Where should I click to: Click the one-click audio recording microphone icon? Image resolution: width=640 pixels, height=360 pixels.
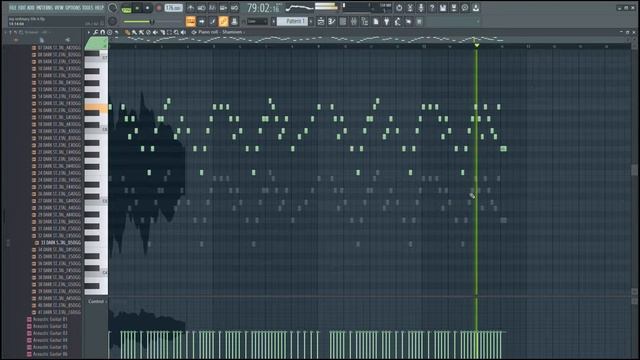[x=420, y=8]
